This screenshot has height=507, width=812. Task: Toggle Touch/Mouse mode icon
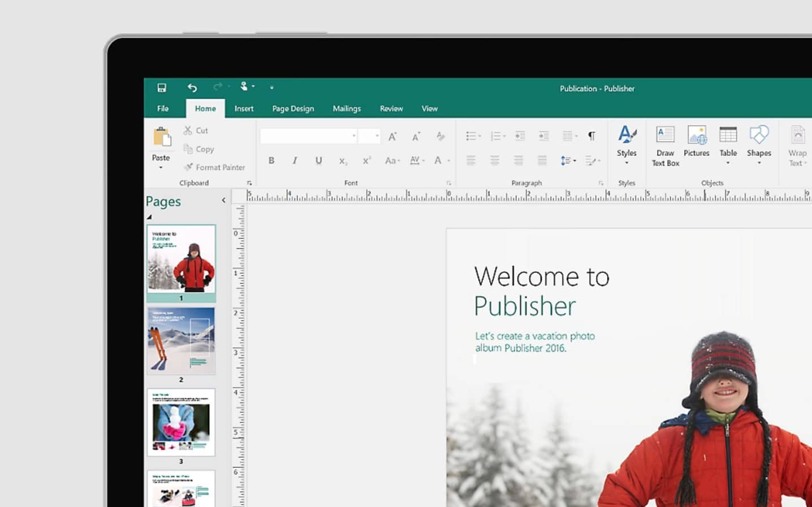point(244,86)
